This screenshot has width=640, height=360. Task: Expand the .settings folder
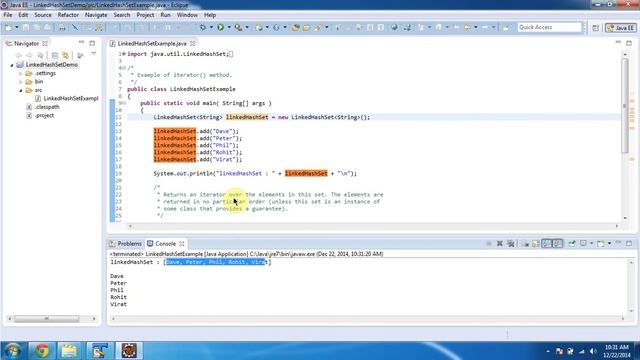point(20,73)
